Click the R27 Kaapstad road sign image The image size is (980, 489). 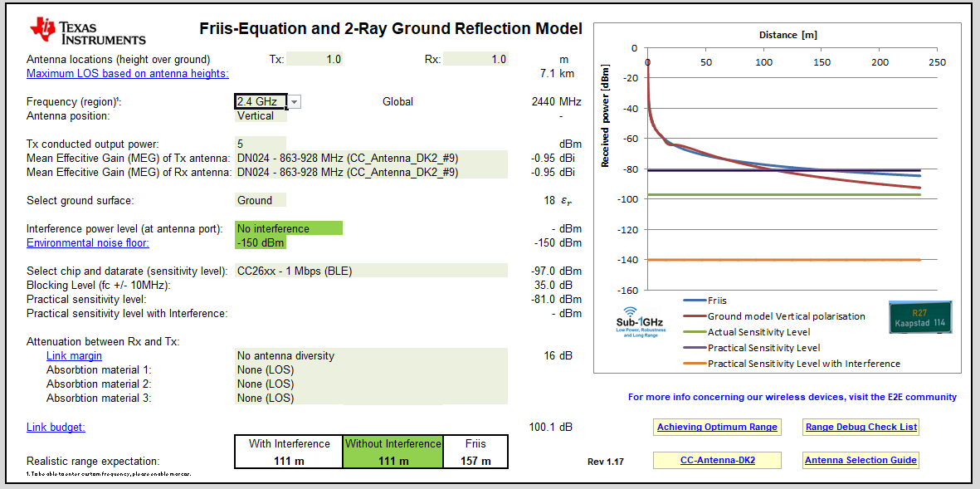(919, 317)
